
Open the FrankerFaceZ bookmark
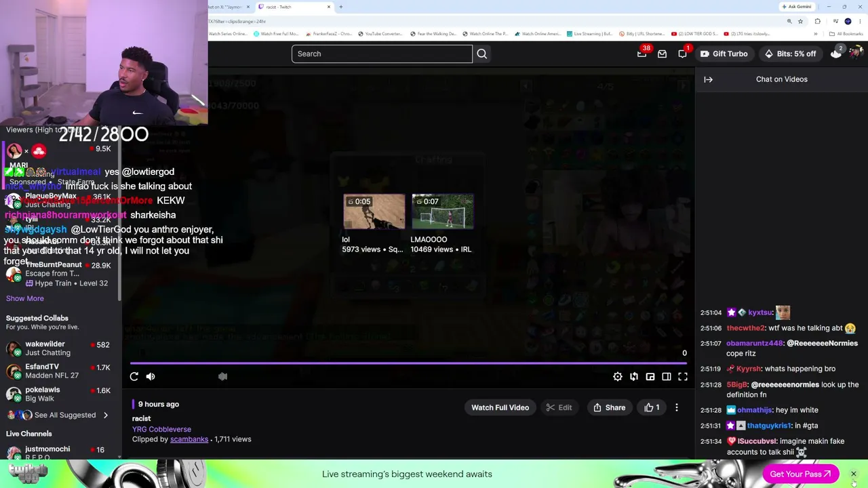coord(329,34)
